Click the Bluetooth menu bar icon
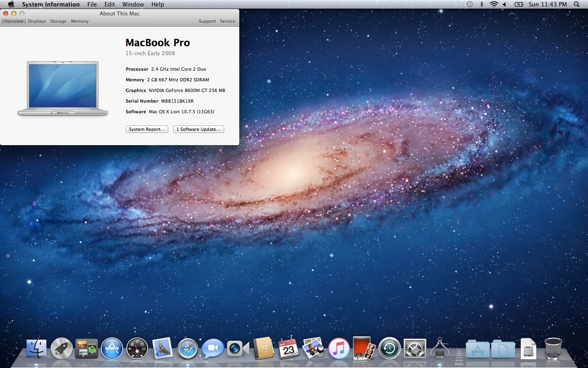588x368 pixels. tap(481, 4)
